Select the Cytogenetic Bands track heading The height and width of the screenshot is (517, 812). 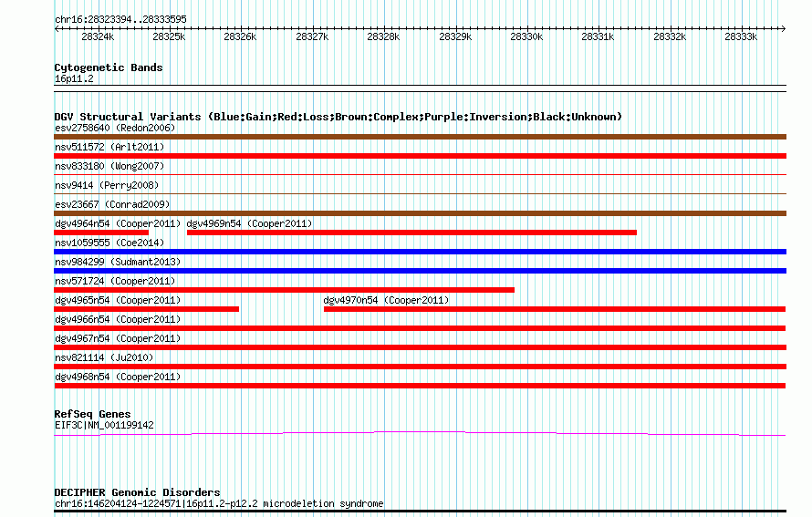click(x=109, y=67)
